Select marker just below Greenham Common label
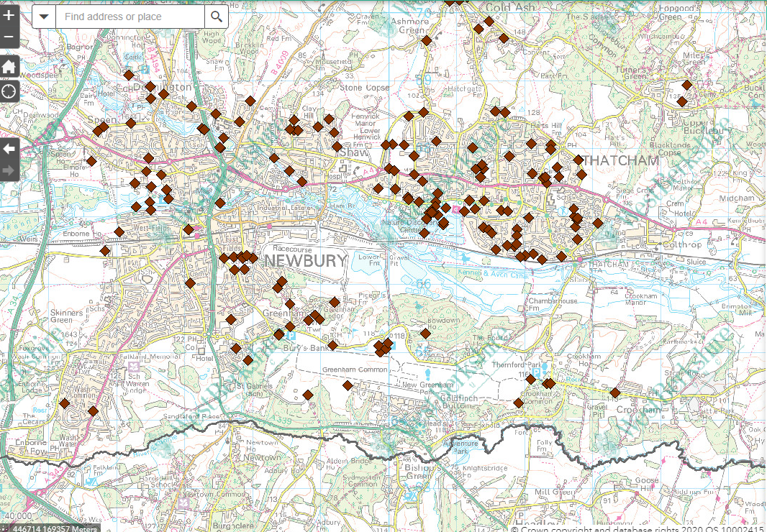 (348, 386)
